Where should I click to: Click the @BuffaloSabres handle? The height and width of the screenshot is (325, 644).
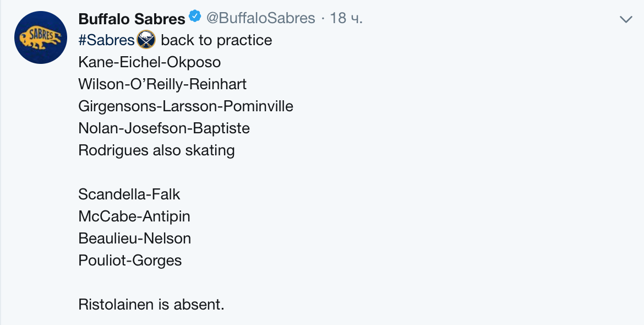(260, 18)
